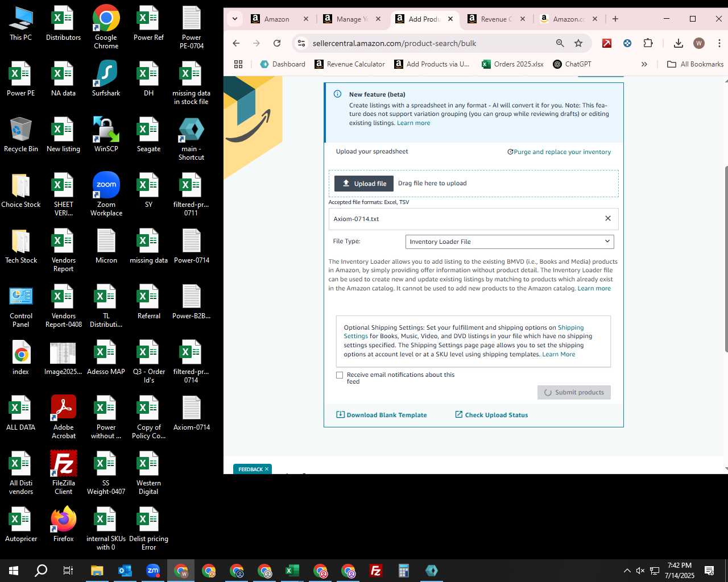The image size is (728, 582).
Task: Open Windows Start menu
Action: click(14, 571)
